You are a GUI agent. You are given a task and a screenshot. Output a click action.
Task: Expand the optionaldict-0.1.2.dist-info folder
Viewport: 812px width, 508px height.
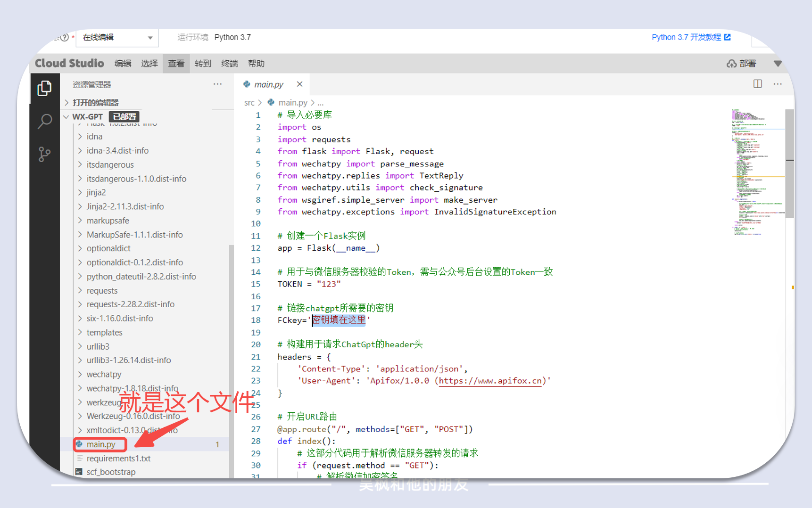tap(134, 262)
